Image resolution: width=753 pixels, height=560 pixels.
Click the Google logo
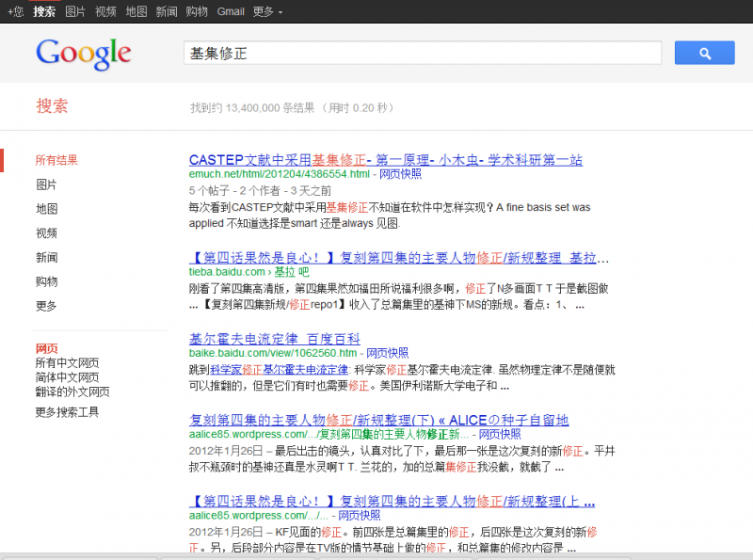click(84, 54)
